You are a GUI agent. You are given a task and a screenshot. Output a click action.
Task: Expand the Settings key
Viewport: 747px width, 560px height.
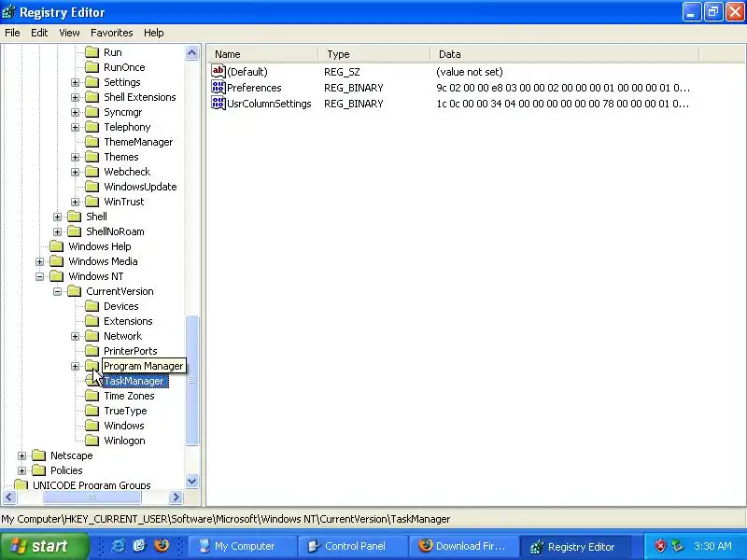pos(76,82)
